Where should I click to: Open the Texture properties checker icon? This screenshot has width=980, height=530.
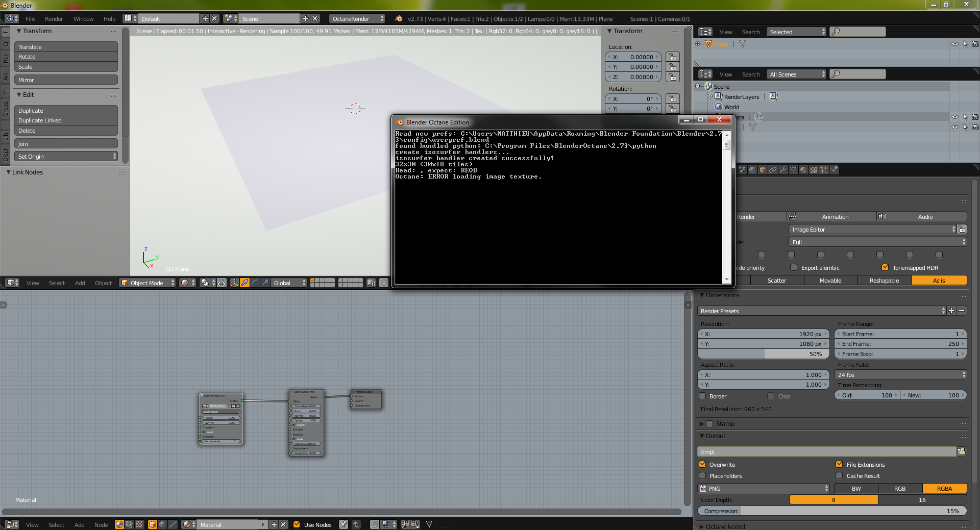pos(814,170)
